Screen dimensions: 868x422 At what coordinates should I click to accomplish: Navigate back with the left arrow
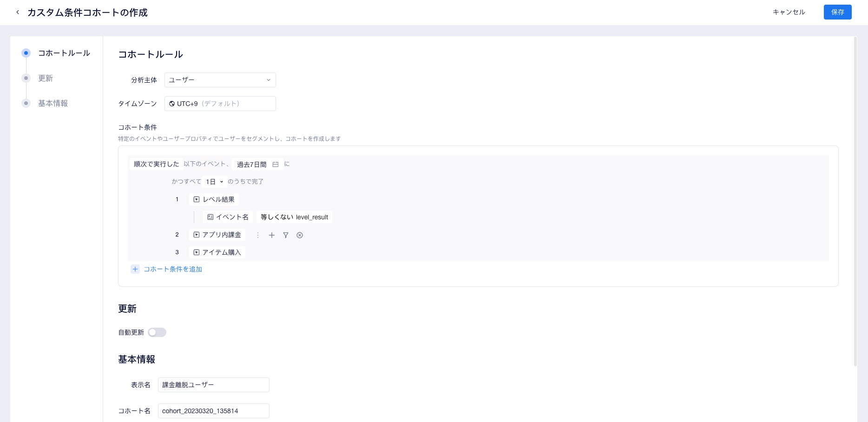(x=18, y=12)
